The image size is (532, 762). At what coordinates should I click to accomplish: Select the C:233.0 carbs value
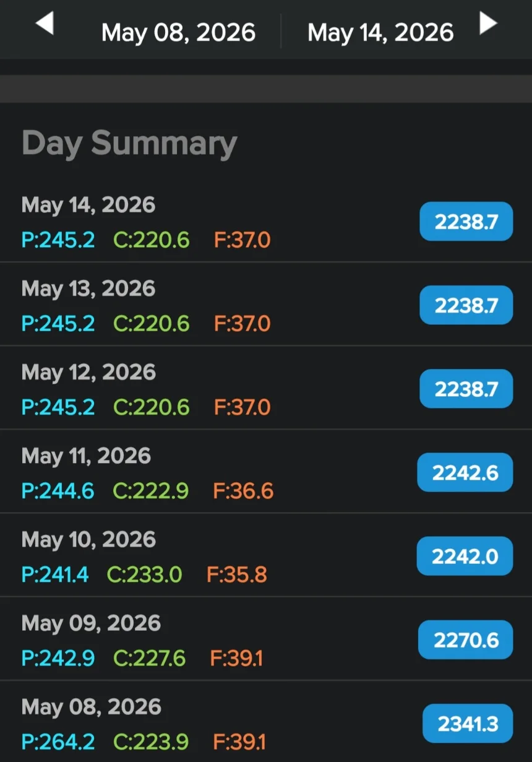[145, 574]
